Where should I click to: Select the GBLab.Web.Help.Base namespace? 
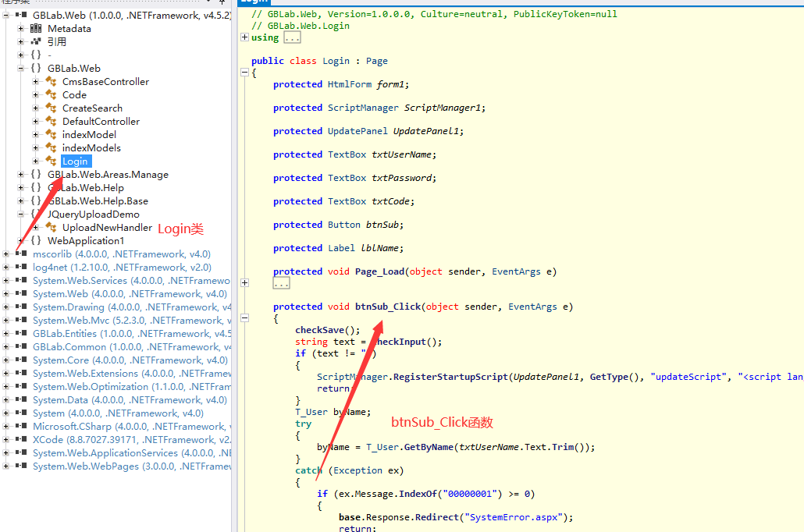98,201
